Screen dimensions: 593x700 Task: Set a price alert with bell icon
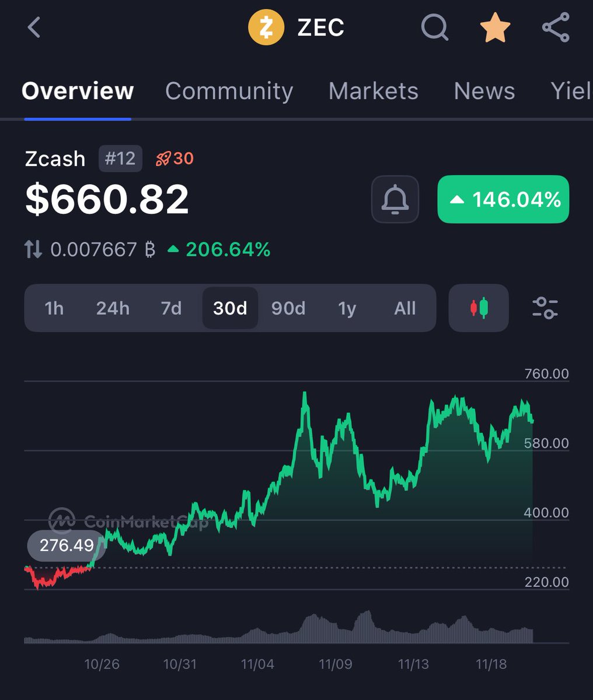pos(395,199)
